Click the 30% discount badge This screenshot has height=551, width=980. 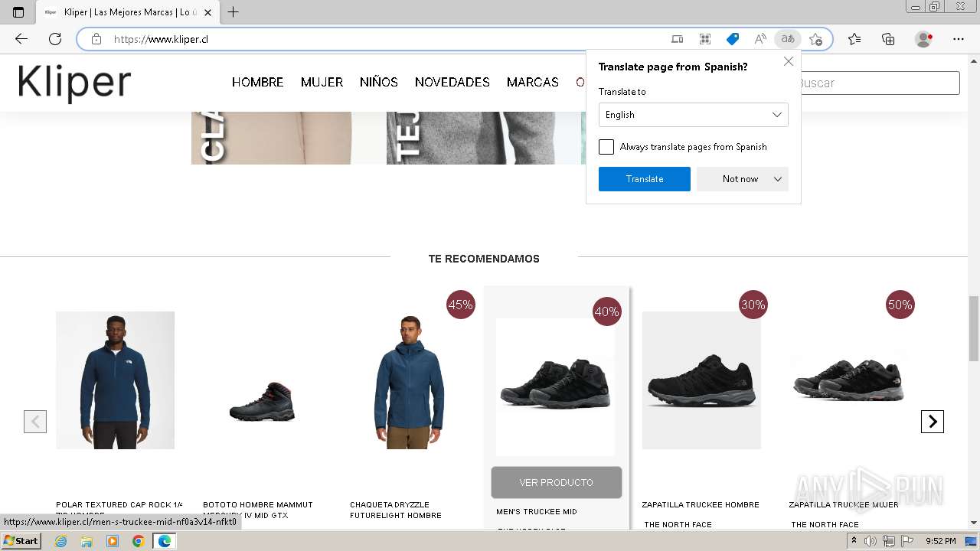[753, 305]
